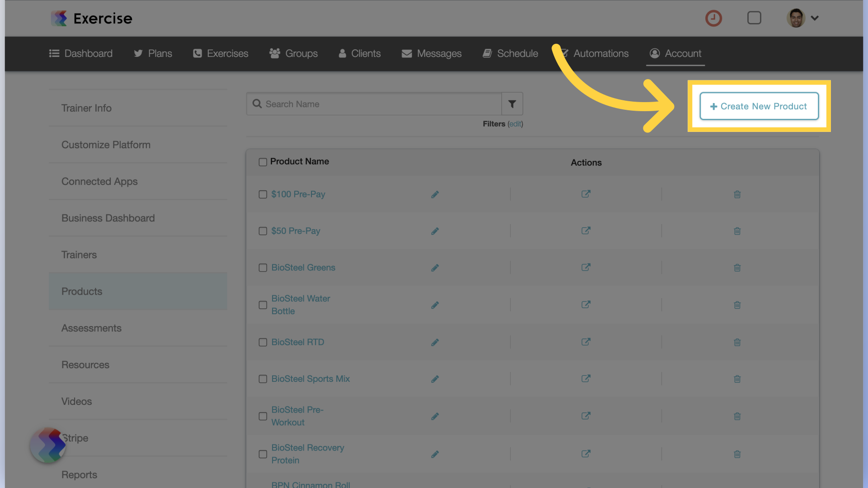Image resolution: width=868 pixels, height=488 pixels.
Task: Check the BioSteel Recovery Protein checkbox
Action: click(263, 454)
